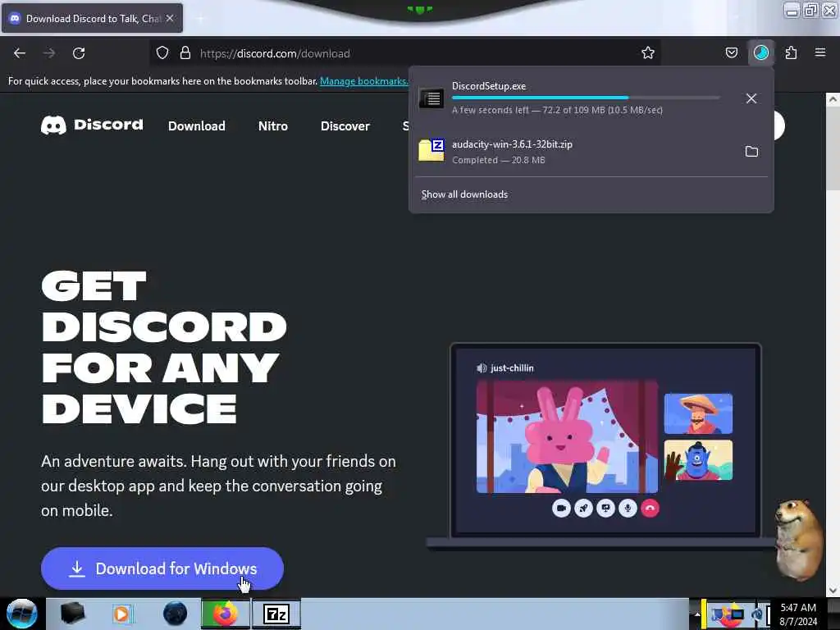Open the black box taskbar icon
The height and width of the screenshot is (630, 840).
point(72,614)
